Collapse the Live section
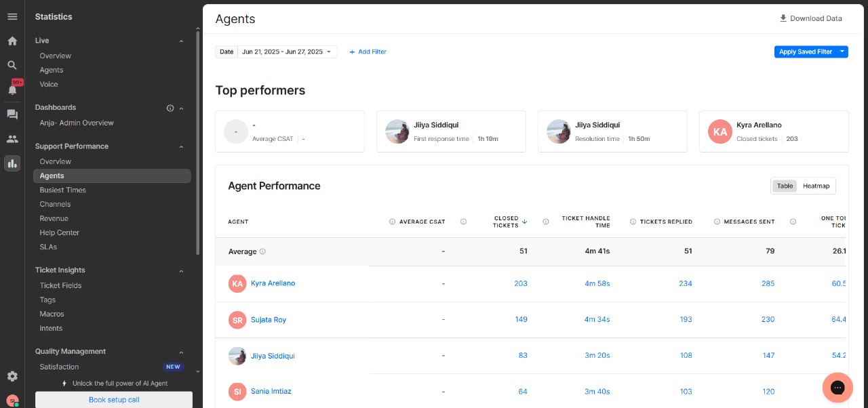This screenshot has height=408, width=868. pos(181,41)
